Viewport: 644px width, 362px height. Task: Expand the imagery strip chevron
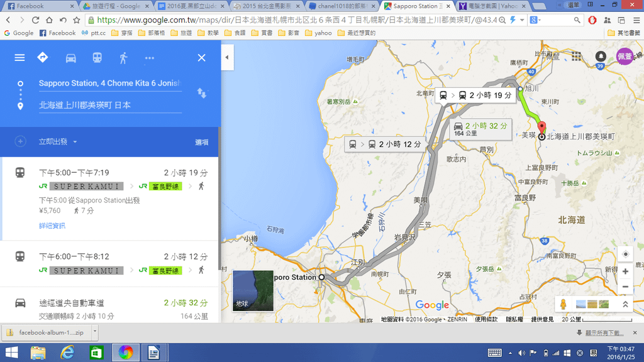coord(625,304)
